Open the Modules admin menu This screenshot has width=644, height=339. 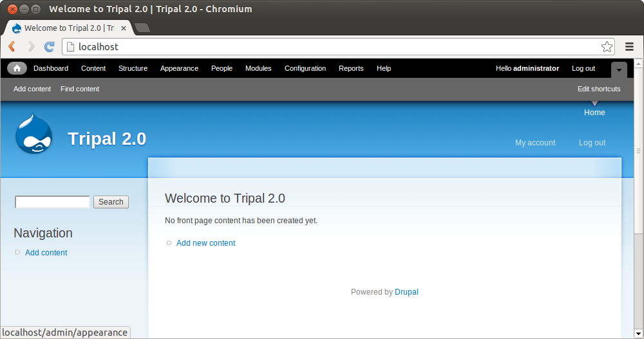[258, 68]
